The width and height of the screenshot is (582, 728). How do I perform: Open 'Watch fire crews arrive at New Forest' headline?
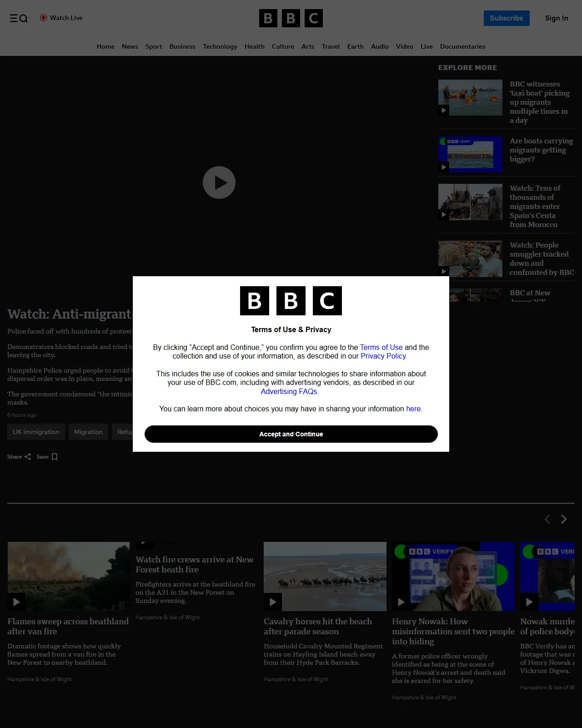(195, 565)
